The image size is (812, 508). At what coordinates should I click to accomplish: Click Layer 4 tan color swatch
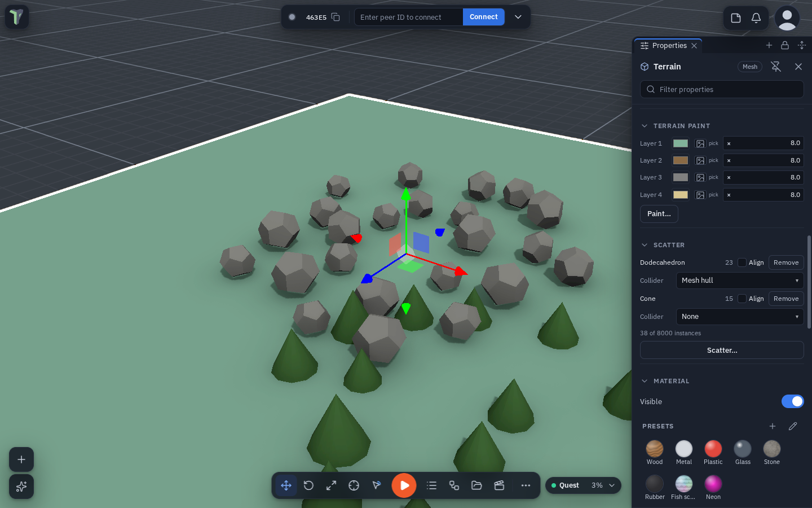(x=681, y=195)
